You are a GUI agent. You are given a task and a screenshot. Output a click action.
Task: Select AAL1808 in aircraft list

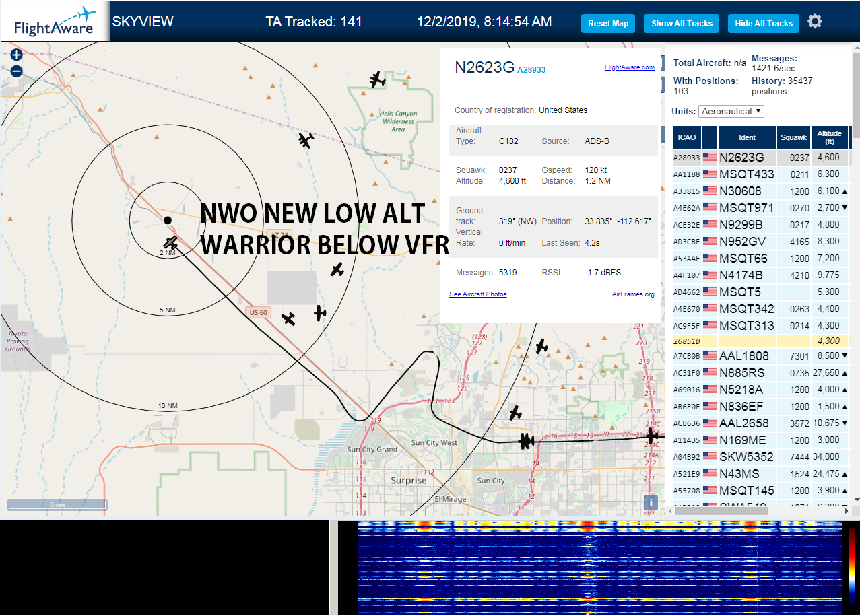click(x=761, y=356)
